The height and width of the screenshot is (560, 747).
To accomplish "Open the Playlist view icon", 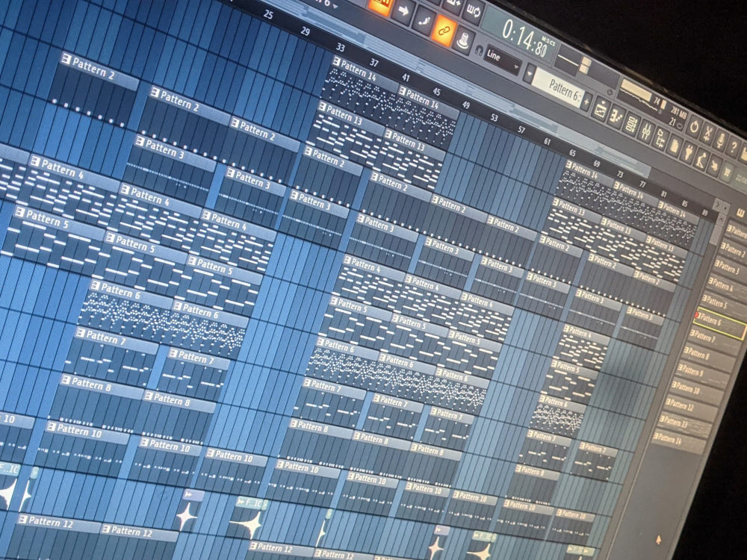I will click(x=601, y=110).
